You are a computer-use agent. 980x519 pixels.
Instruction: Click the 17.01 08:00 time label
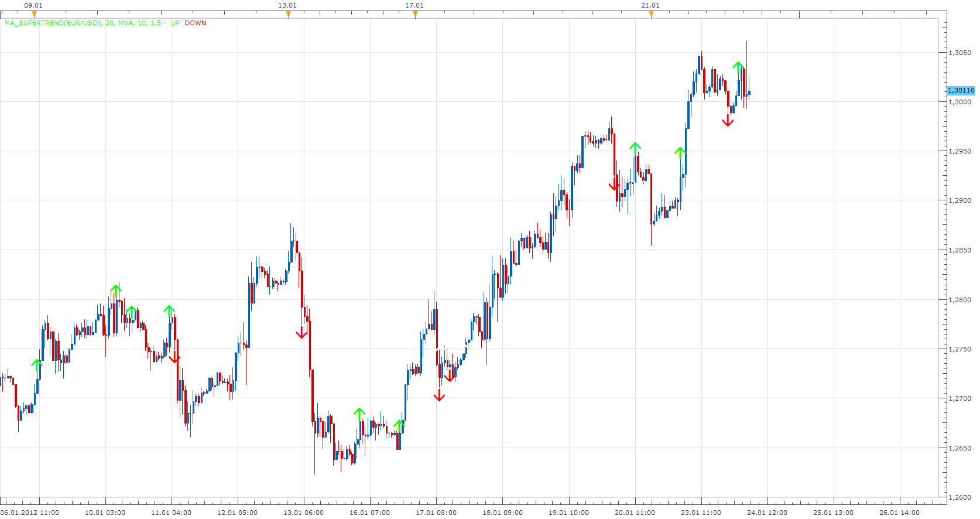coord(436,513)
